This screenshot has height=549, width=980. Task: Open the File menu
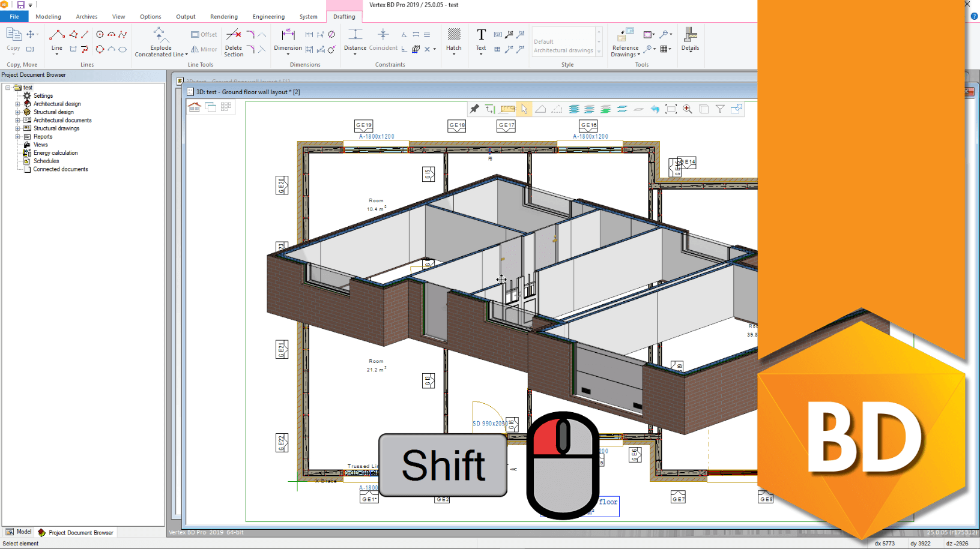pos(14,17)
